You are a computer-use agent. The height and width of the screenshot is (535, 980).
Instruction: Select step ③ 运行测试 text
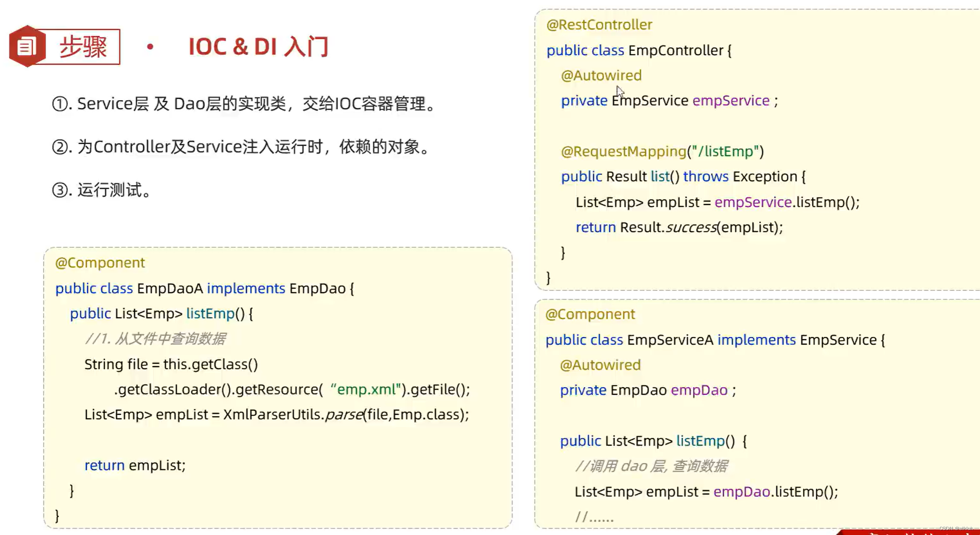click(x=102, y=190)
